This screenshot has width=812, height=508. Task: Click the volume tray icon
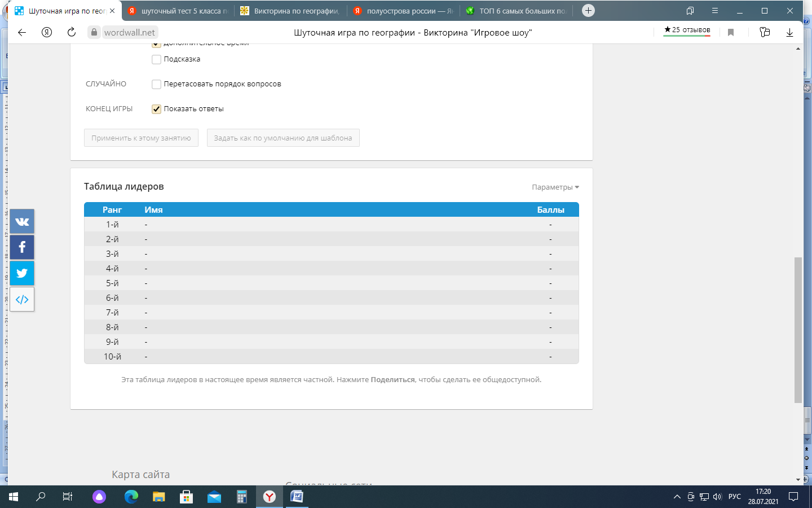(717, 497)
